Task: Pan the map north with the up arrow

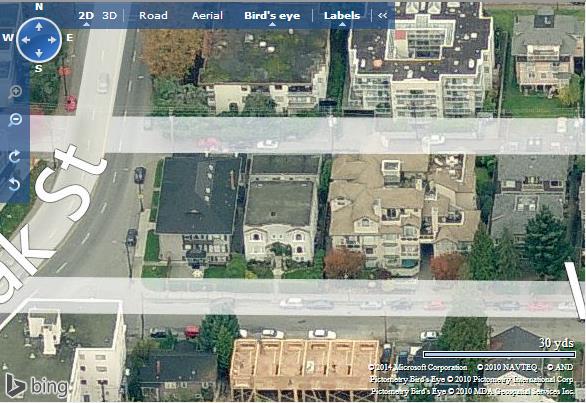Action: (39, 27)
